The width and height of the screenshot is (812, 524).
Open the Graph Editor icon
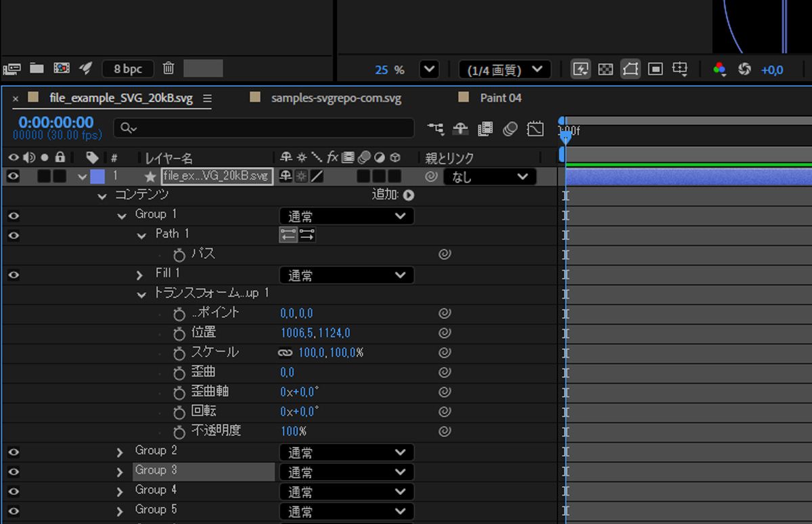535,128
